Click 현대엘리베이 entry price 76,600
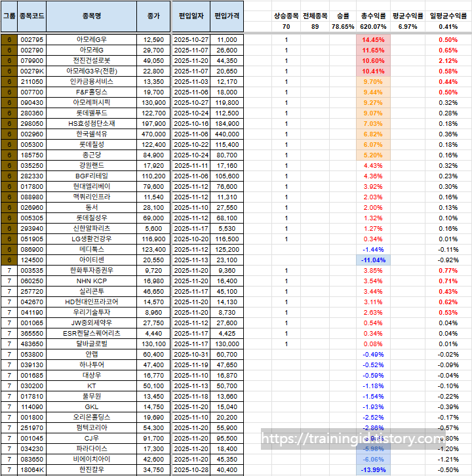Viewport: 472px width, 476px height. click(227, 187)
